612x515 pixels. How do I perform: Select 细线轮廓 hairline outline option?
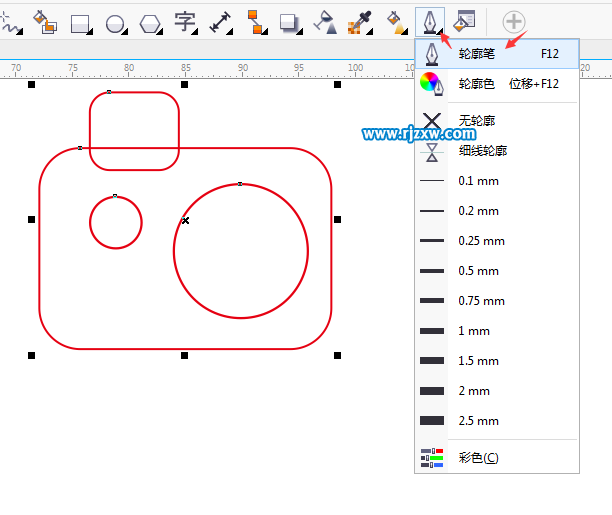pos(482,151)
